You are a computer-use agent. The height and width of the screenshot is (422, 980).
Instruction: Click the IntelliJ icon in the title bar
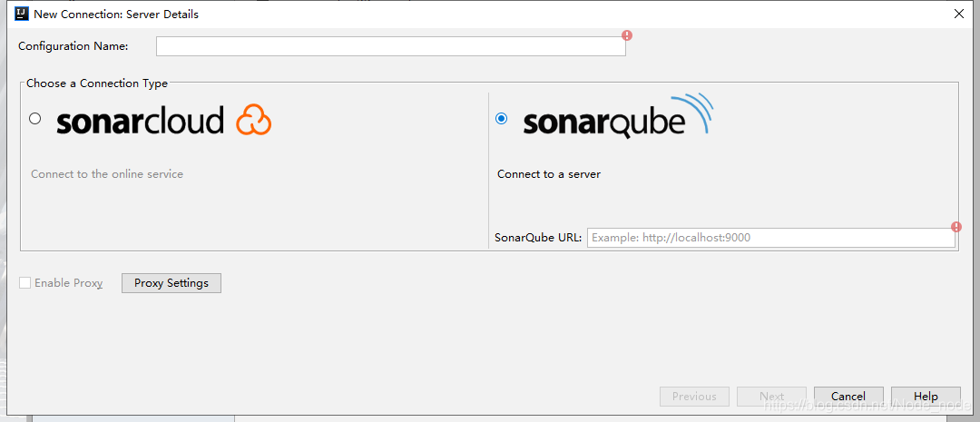coord(22,13)
